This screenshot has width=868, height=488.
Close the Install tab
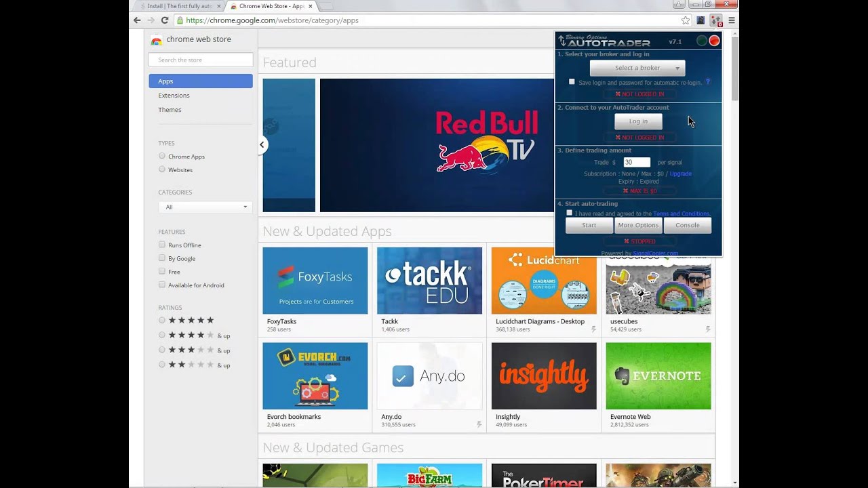(218, 6)
